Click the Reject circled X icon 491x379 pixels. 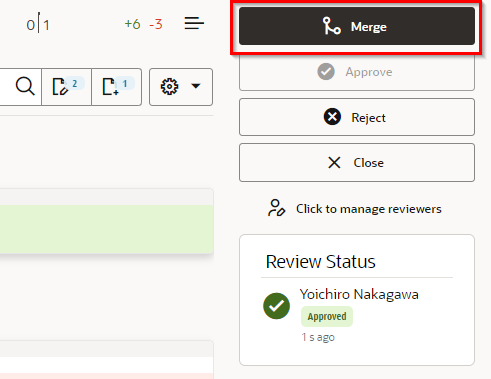[x=332, y=117]
